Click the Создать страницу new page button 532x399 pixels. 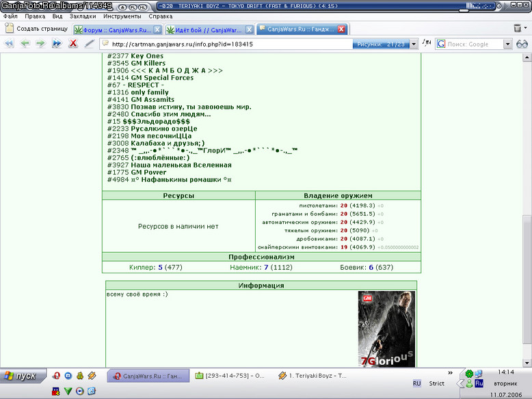click(x=36, y=29)
